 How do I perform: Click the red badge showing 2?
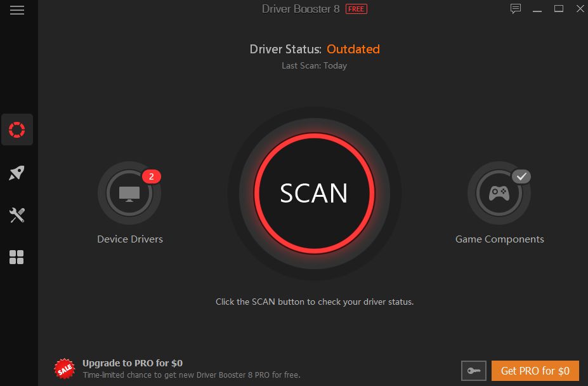coord(152,176)
